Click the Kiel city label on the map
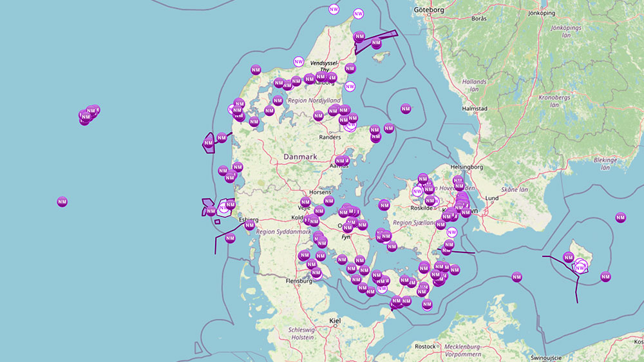The width and height of the screenshot is (644, 362). [334, 320]
